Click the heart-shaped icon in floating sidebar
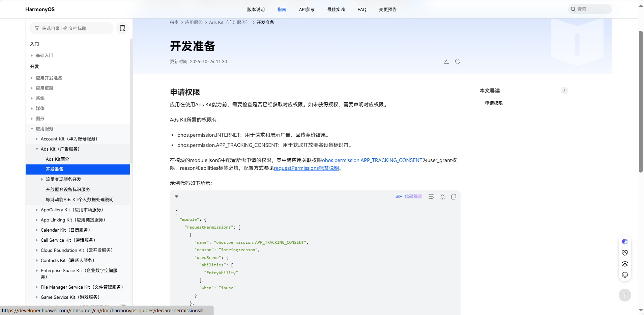Viewport: 644px width, 315px height. coord(625,253)
